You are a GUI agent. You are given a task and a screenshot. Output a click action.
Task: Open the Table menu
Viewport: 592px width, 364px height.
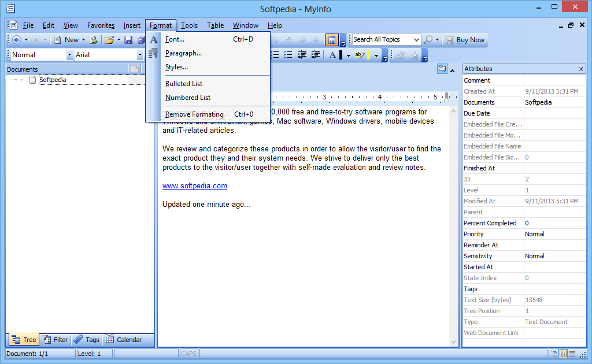pos(215,25)
